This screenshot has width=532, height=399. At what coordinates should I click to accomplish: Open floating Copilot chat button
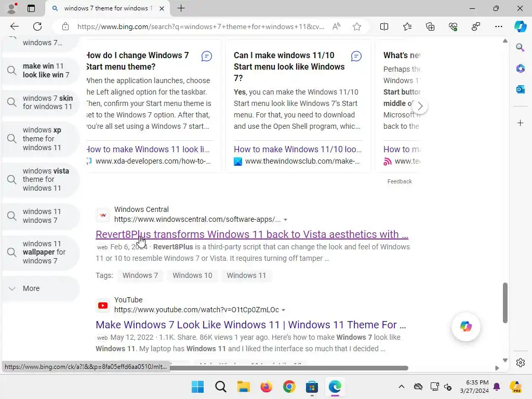point(466,326)
